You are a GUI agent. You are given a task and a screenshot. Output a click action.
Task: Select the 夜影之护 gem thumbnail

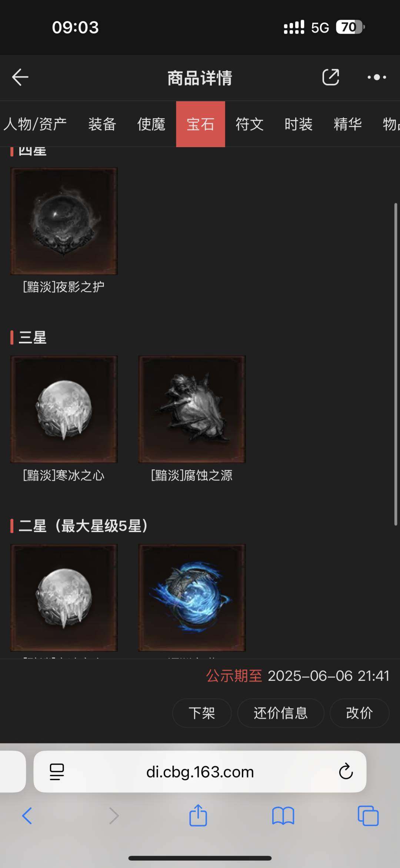click(64, 221)
